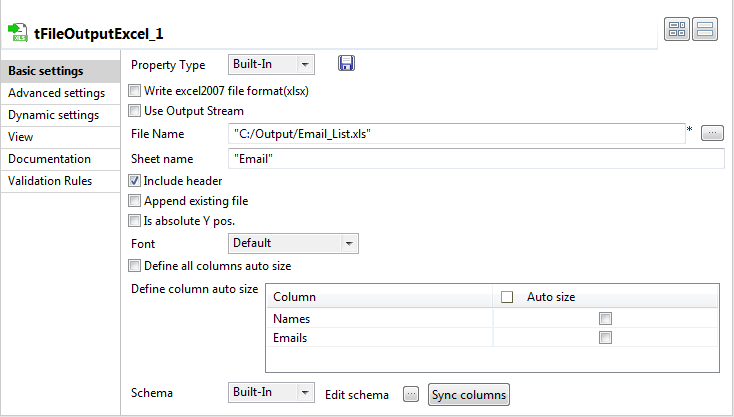Click the save property floppy disk icon
This screenshot has height=417, width=734.
pyautogui.click(x=347, y=64)
